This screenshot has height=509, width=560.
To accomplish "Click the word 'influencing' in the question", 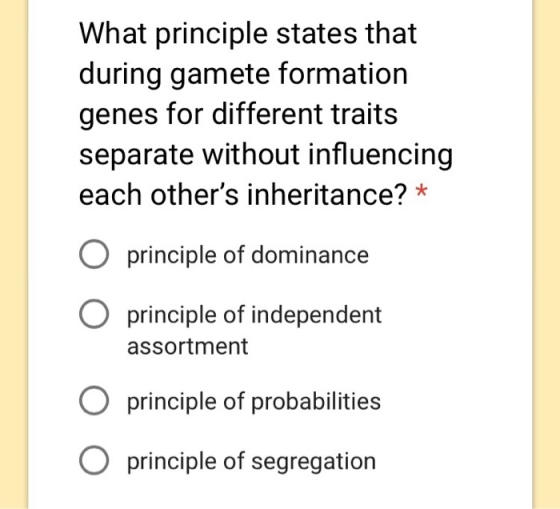I will [380, 155].
